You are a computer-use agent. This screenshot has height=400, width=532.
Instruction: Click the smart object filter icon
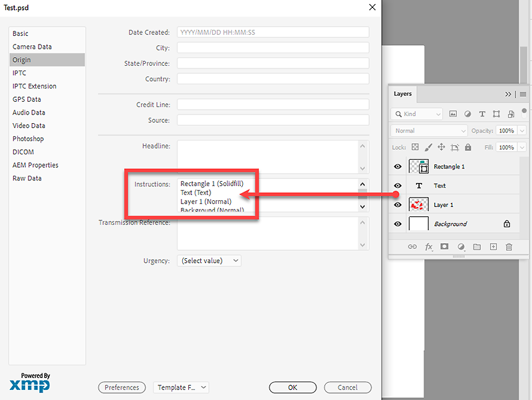point(511,114)
